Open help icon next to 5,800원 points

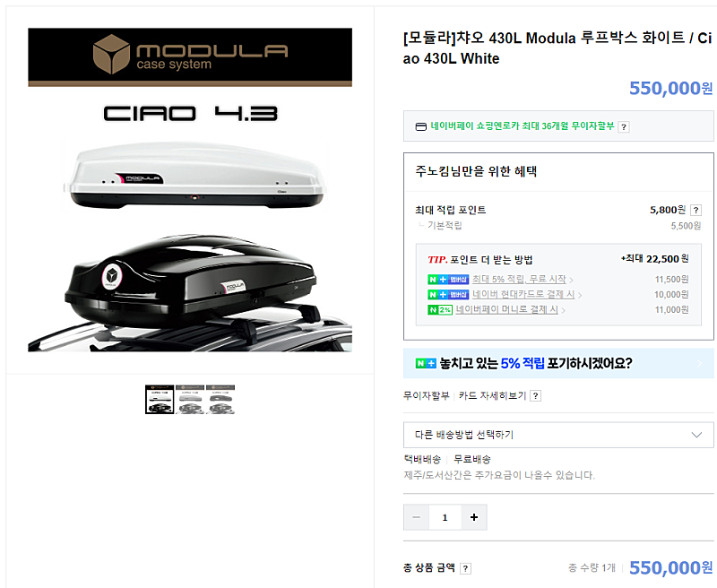(x=695, y=210)
